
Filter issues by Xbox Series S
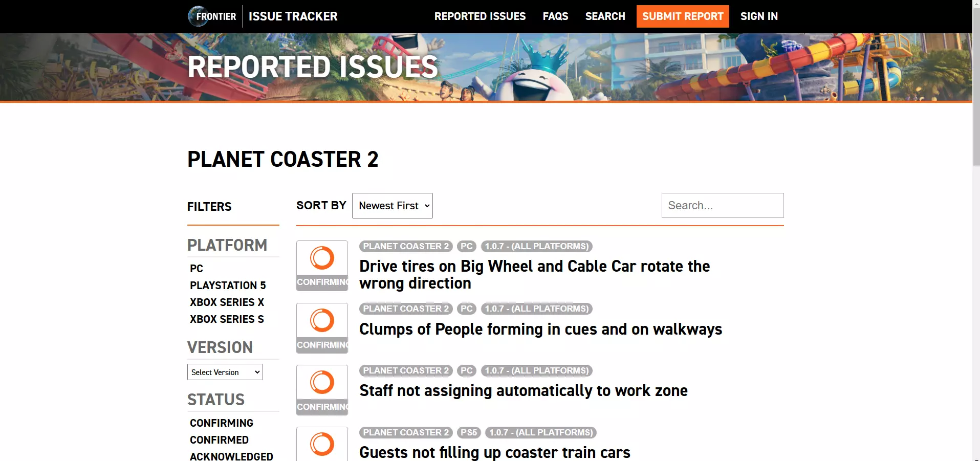pos(227,319)
